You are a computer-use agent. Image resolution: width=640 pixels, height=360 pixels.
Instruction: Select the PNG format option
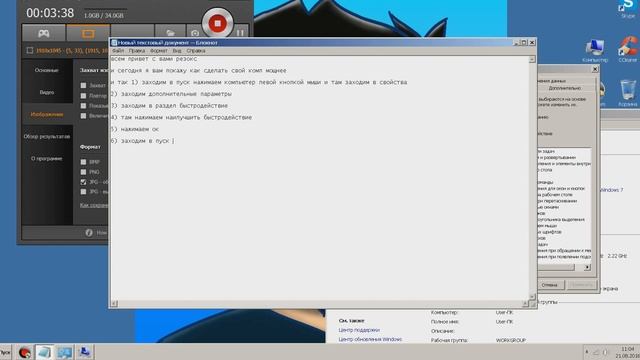[83, 172]
